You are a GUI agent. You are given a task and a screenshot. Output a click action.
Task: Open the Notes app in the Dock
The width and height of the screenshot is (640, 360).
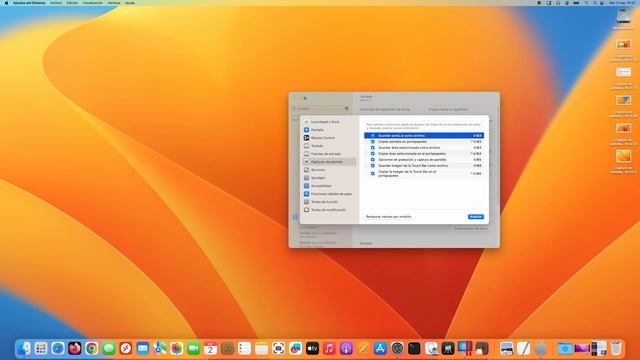point(261,348)
